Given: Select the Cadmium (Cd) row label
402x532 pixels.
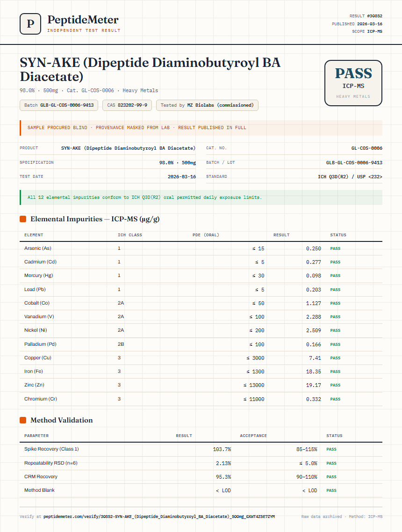Looking at the screenshot, I should coord(40,262).
